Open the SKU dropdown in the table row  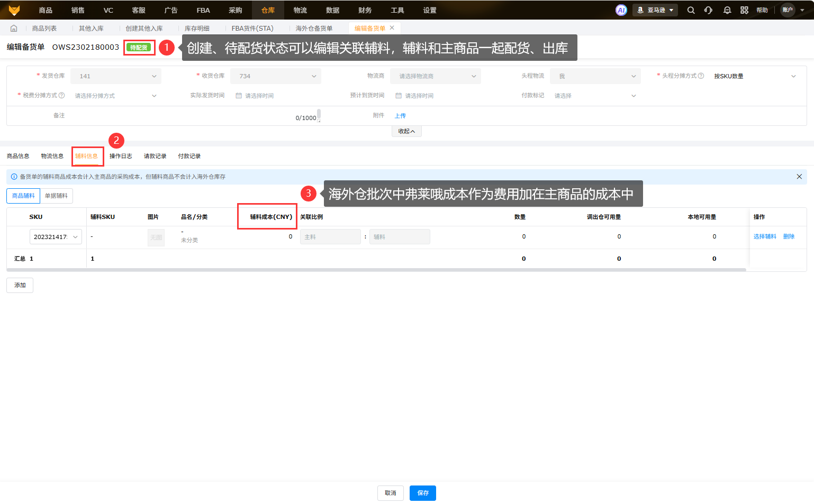(56, 237)
